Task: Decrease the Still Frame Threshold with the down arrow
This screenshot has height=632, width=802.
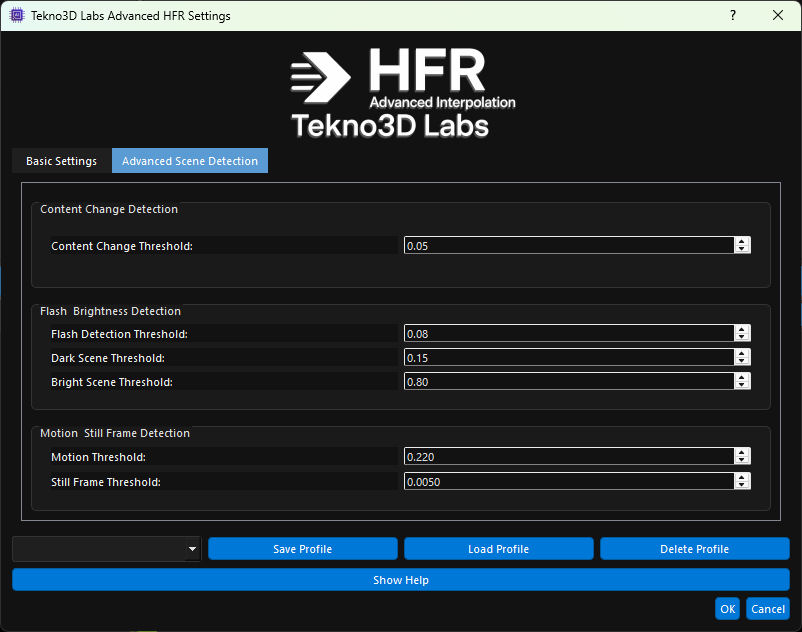Action: point(742,485)
